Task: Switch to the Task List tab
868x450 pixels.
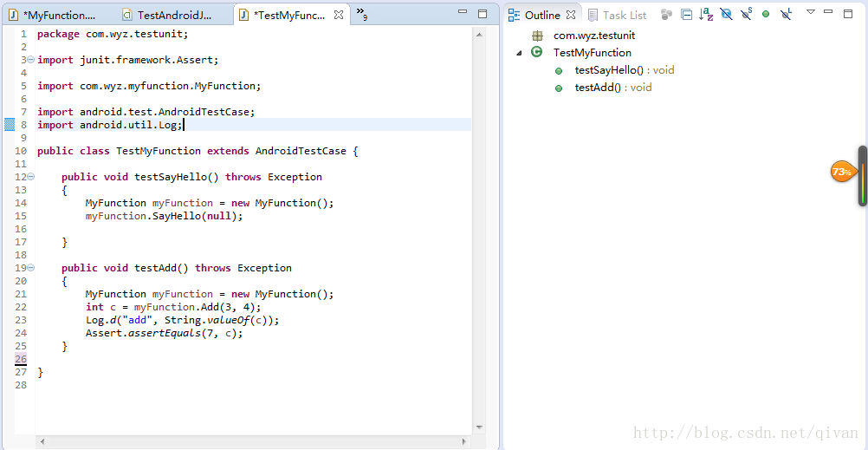Action: (x=618, y=15)
